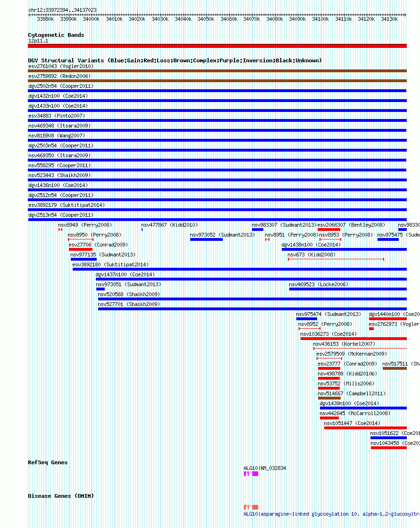Click nsv436153 (Korbel2007) label
Screen dimensions: 420x528
click(x=344, y=344)
